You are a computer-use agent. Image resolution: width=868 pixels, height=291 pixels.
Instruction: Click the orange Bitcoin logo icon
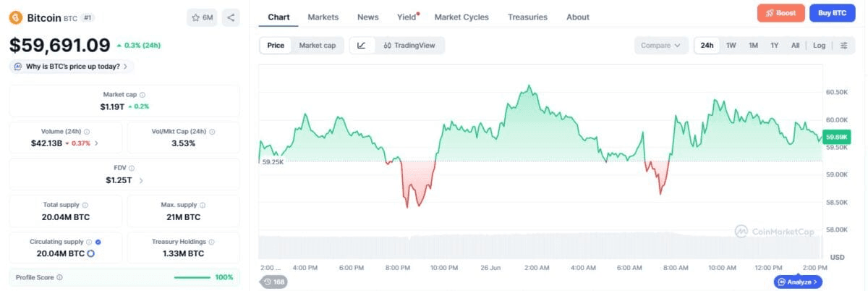point(15,17)
